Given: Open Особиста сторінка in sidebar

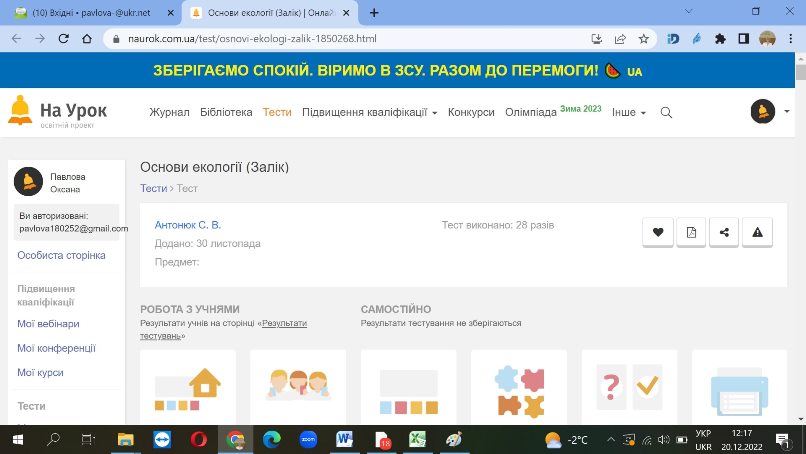Looking at the screenshot, I should coord(61,255).
